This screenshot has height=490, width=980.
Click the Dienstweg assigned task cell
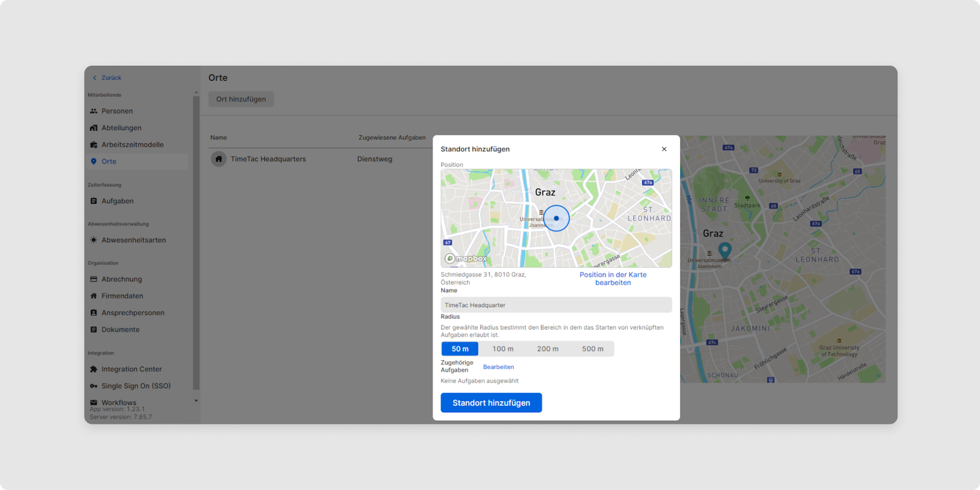coord(375,159)
